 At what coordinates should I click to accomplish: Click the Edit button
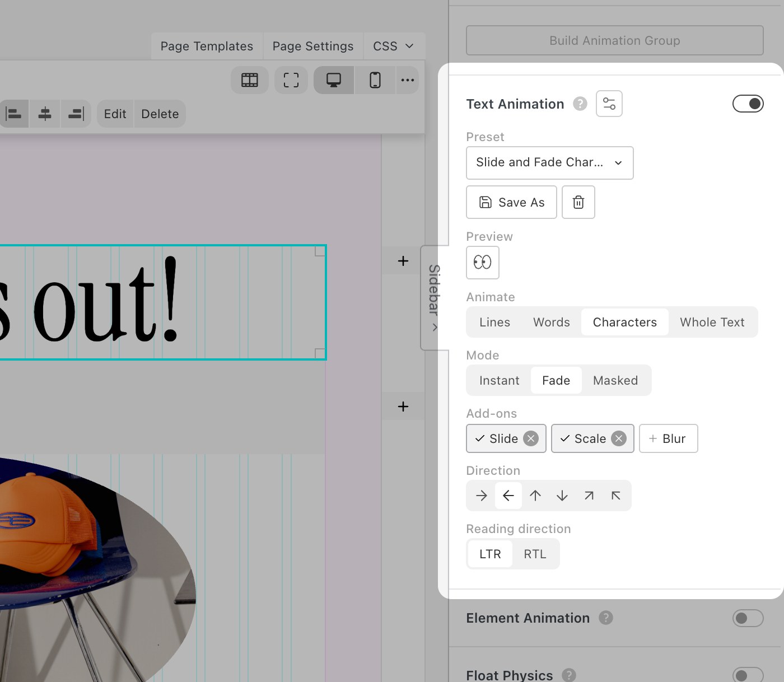[115, 114]
